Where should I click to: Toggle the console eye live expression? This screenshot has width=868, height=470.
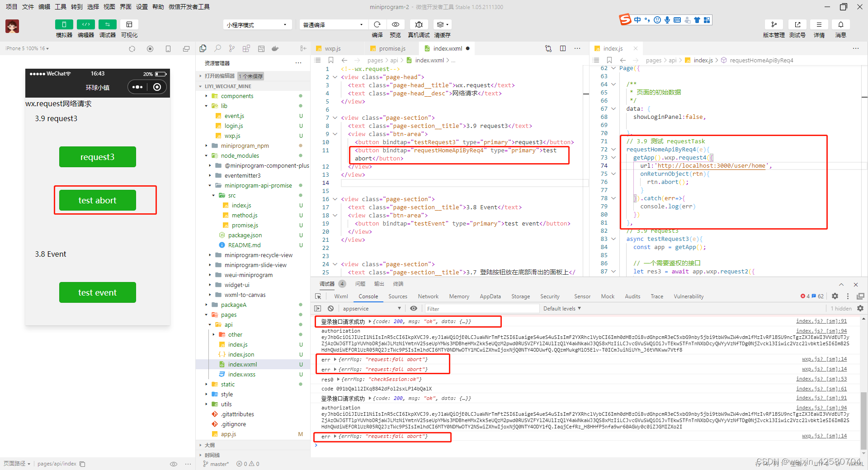[x=414, y=309]
